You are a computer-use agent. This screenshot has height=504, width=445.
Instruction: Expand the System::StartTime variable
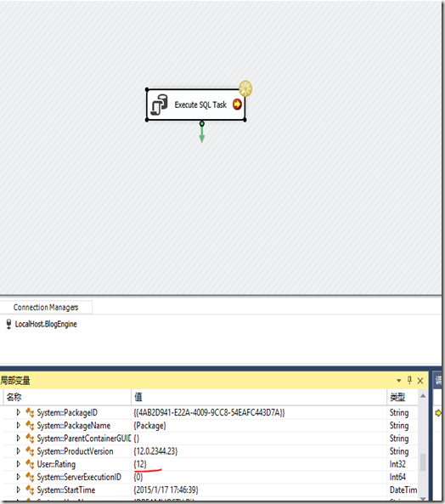coord(19,490)
